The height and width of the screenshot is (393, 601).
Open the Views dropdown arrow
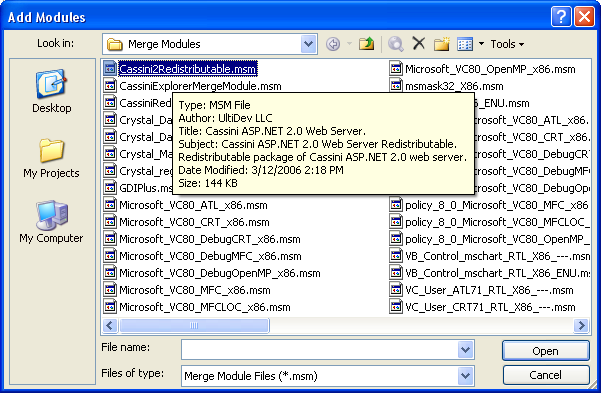pos(481,44)
